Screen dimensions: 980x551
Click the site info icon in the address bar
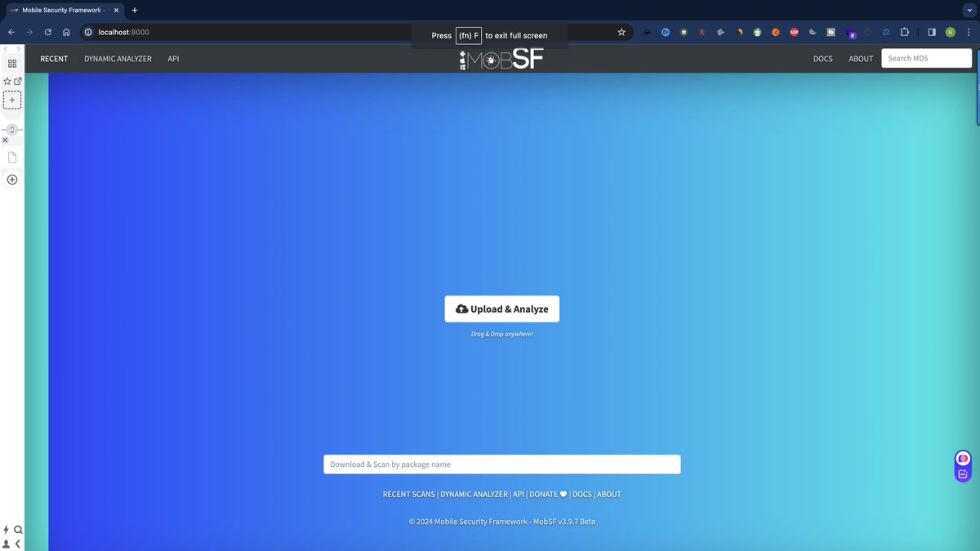tap(87, 33)
